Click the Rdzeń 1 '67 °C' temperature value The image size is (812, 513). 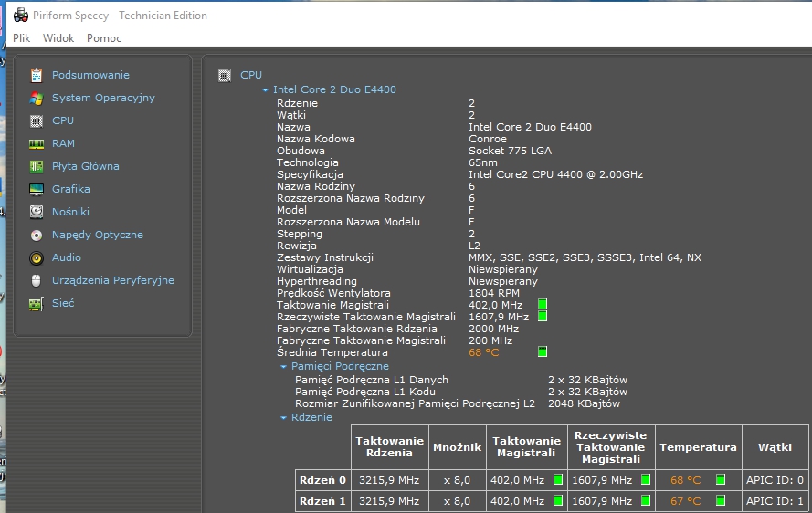(686, 501)
